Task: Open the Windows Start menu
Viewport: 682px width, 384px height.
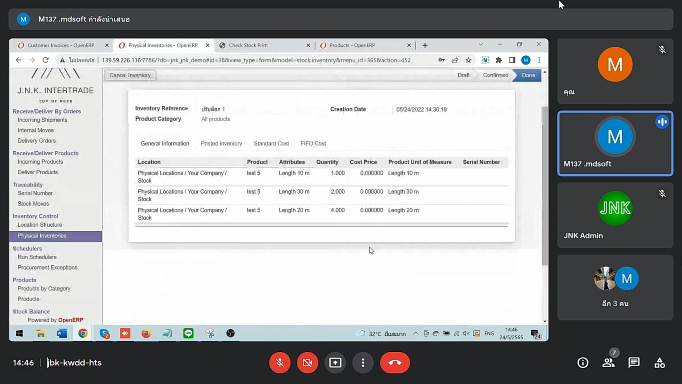Action: pyautogui.click(x=20, y=333)
